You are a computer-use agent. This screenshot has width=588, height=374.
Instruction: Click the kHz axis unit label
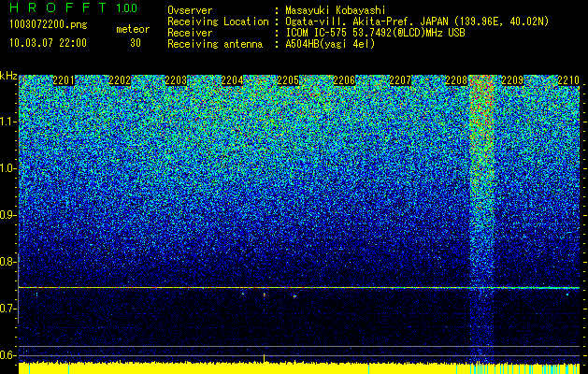click(x=8, y=76)
